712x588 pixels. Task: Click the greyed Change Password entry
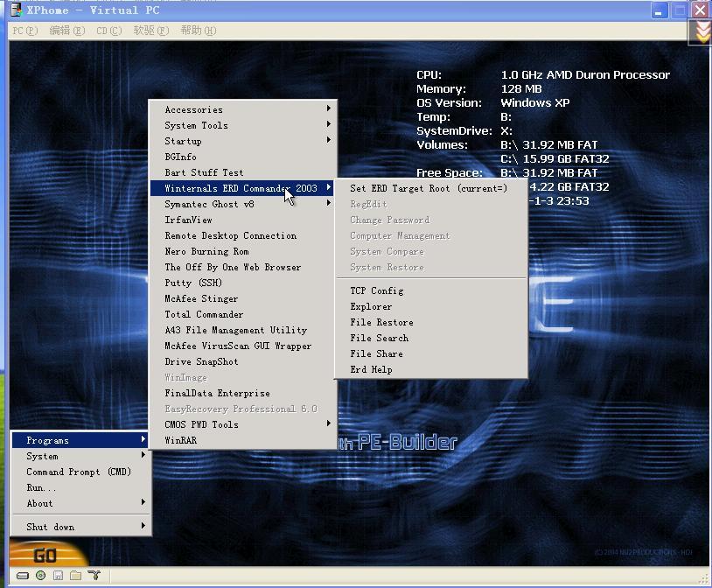tap(431, 220)
